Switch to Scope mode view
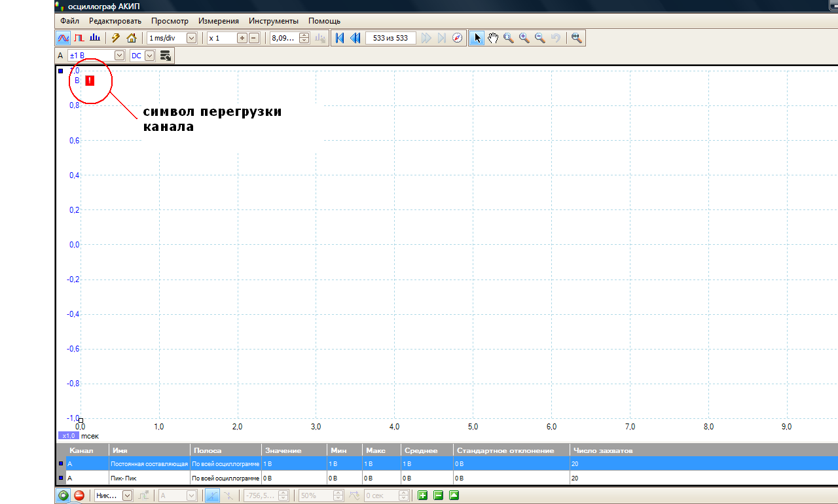 pos(64,38)
